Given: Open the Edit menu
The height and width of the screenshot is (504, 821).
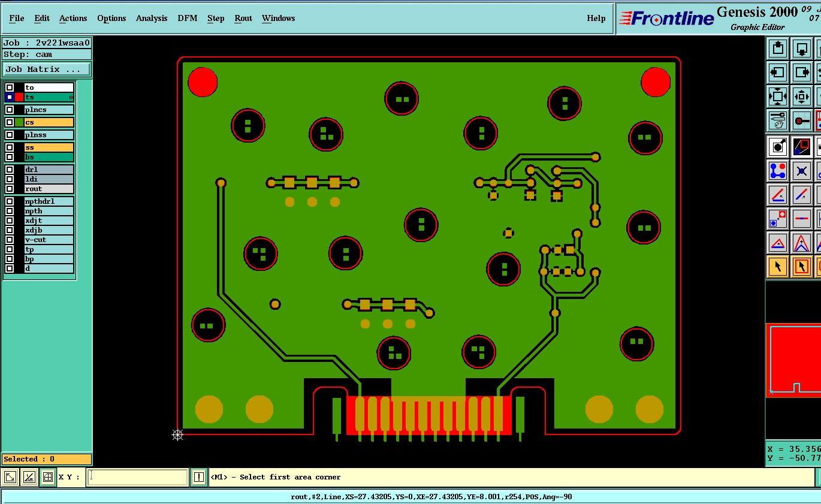Looking at the screenshot, I should click(42, 18).
